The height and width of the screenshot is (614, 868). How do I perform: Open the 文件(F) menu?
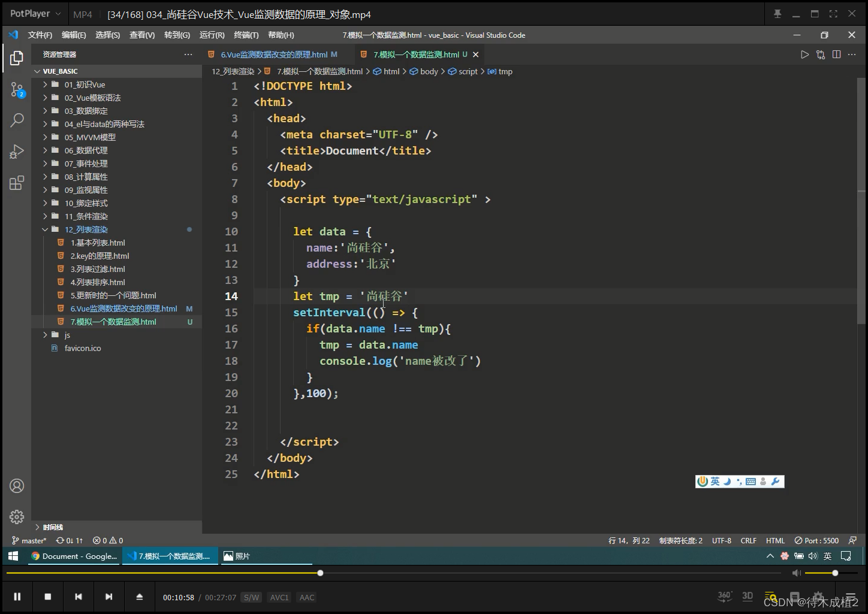click(40, 35)
